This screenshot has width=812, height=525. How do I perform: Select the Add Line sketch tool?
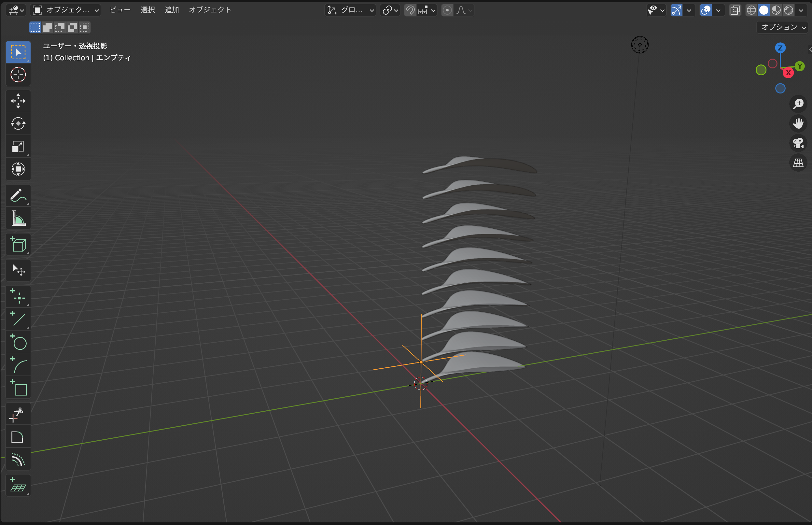(x=18, y=319)
